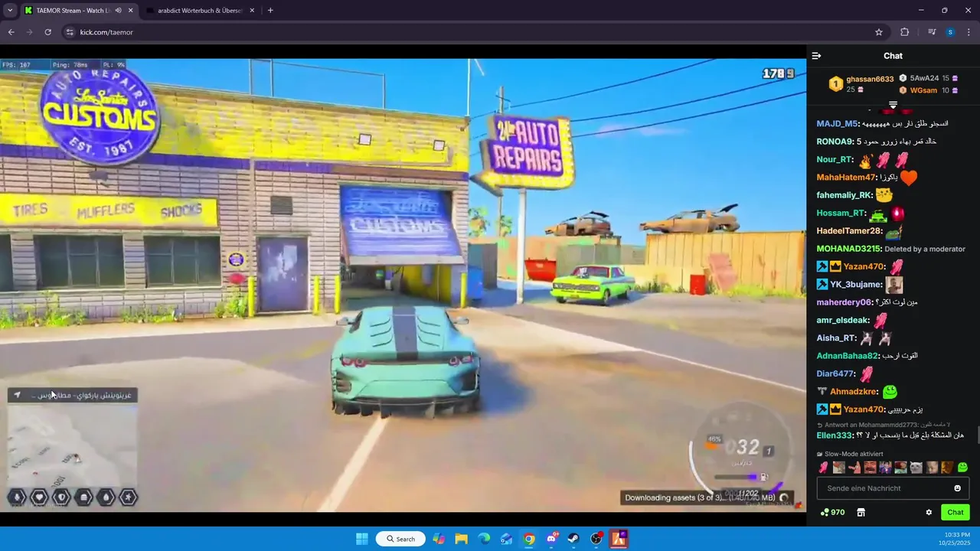
Task: Open MahaHatem47 username in chat
Action: pos(846,178)
